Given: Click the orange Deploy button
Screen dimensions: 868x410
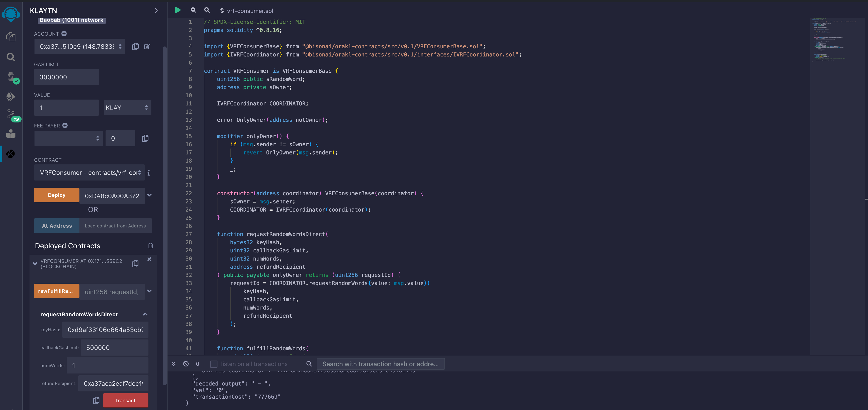Looking at the screenshot, I should (57, 195).
